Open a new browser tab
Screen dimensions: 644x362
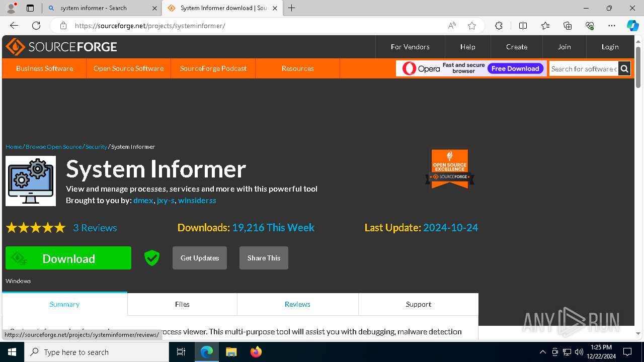[x=292, y=8]
